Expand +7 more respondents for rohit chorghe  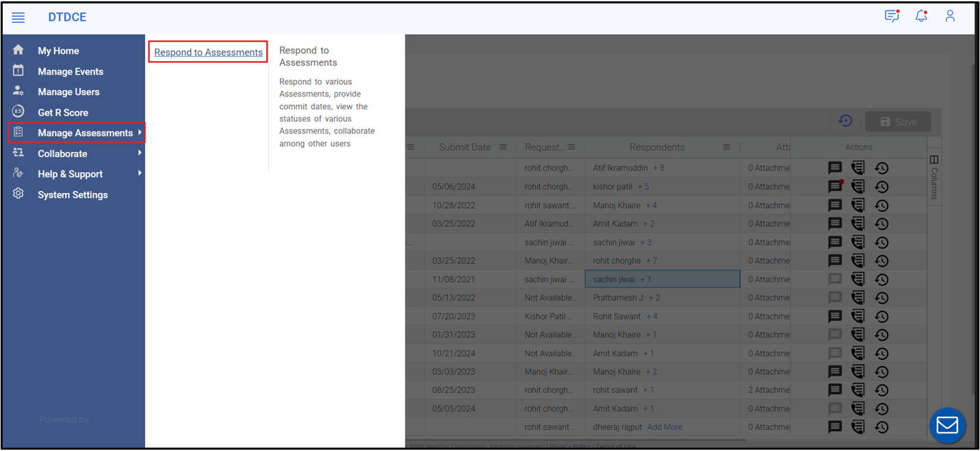(651, 261)
